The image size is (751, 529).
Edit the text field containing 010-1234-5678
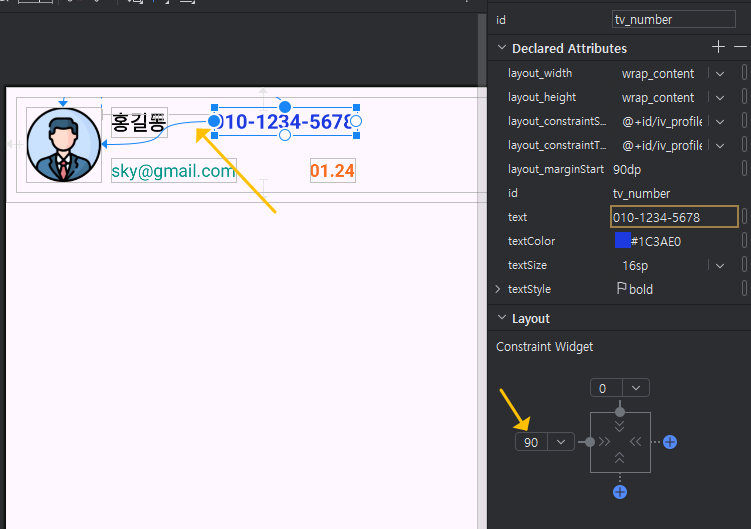pos(674,217)
